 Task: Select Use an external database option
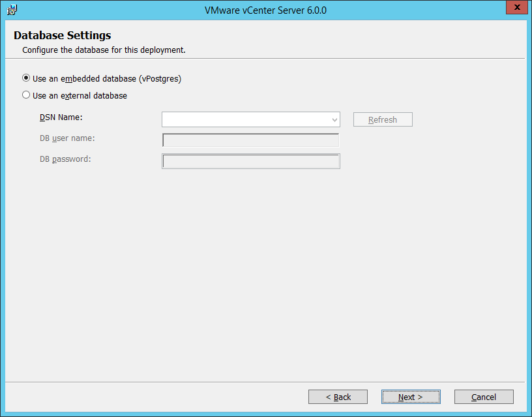coord(74,95)
